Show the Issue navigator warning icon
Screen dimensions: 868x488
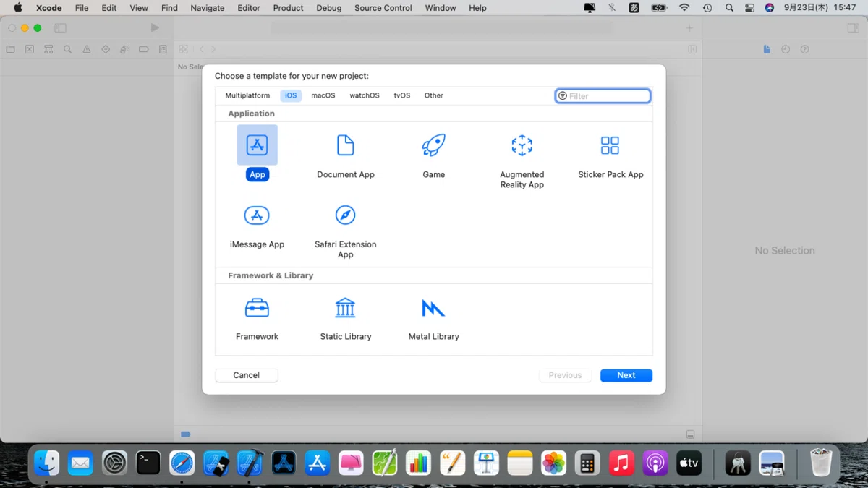pyautogui.click(x=87, y=49)
